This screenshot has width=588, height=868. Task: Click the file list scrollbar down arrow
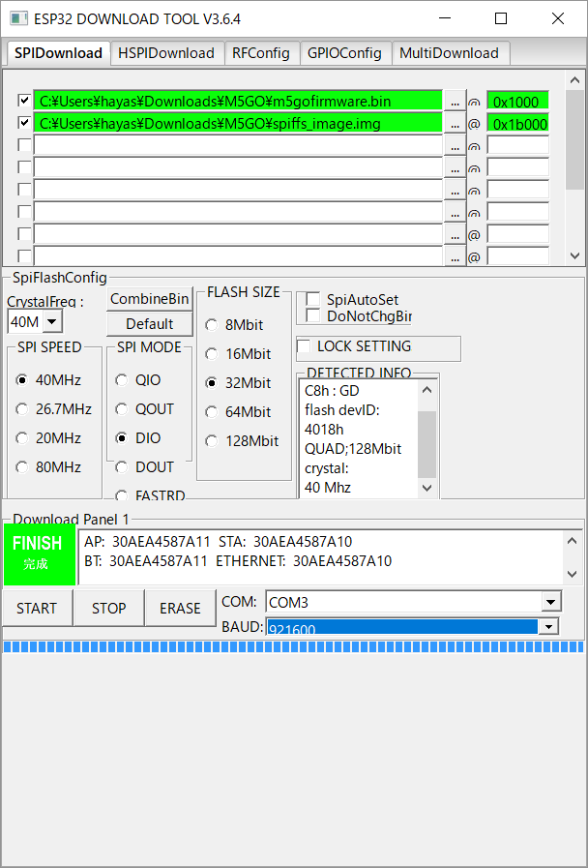click(x=574, y=255)
